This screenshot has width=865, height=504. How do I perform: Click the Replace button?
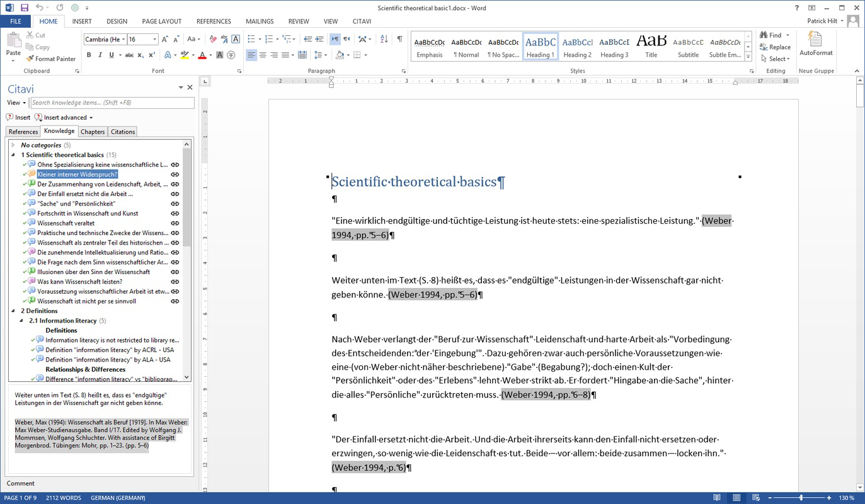(x=775, y=47)
